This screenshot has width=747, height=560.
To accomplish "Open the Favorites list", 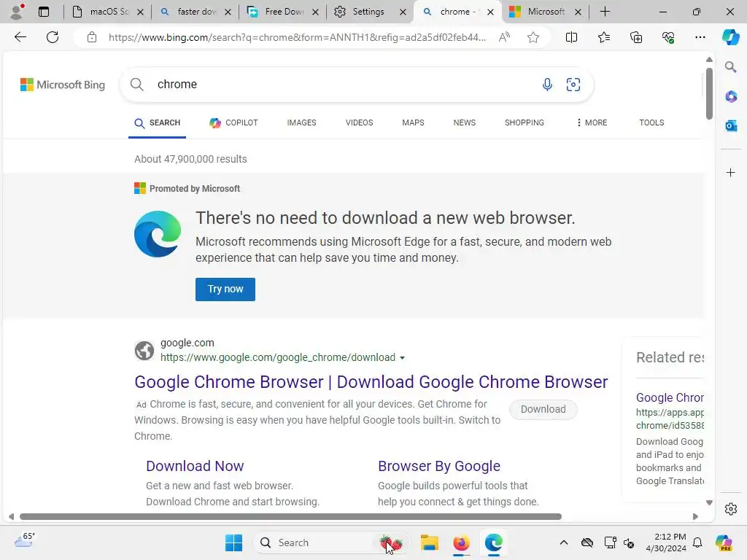I will tap(603, 37).
